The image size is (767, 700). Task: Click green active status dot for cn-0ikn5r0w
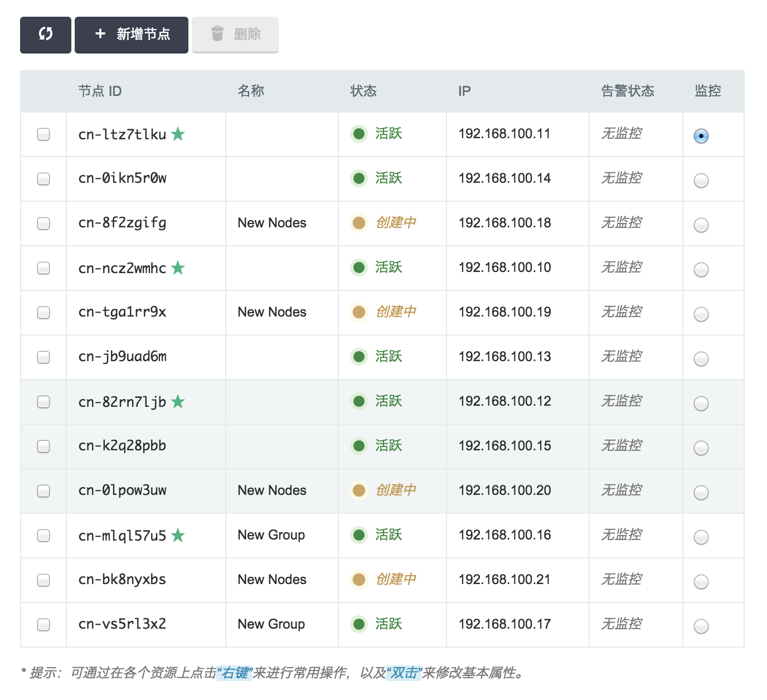[359, 178]
